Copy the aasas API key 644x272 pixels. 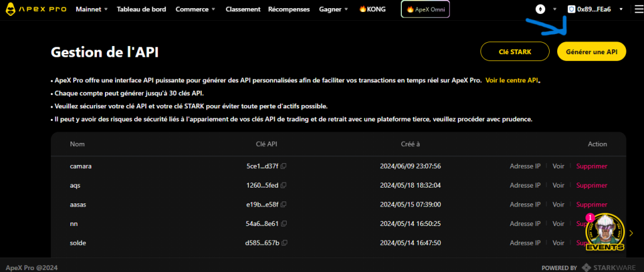tap(284, 205)
